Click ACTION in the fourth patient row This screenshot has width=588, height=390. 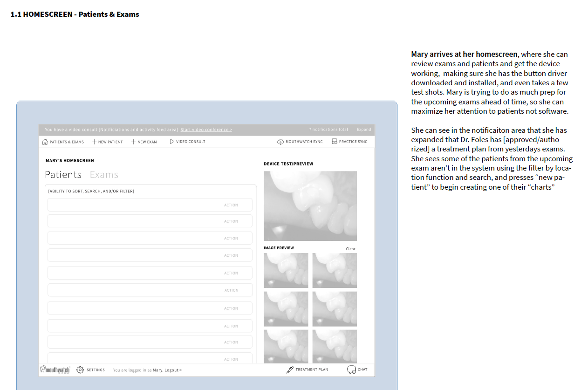pos(231,255)
